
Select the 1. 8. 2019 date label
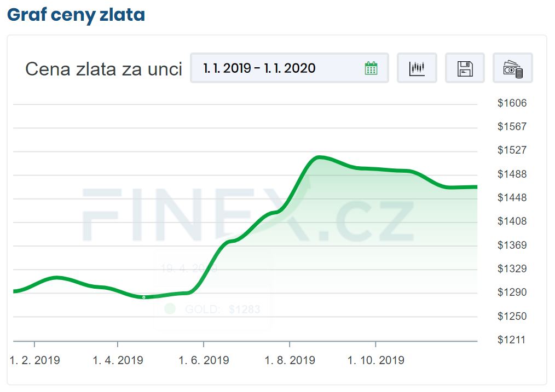[290, 360]
